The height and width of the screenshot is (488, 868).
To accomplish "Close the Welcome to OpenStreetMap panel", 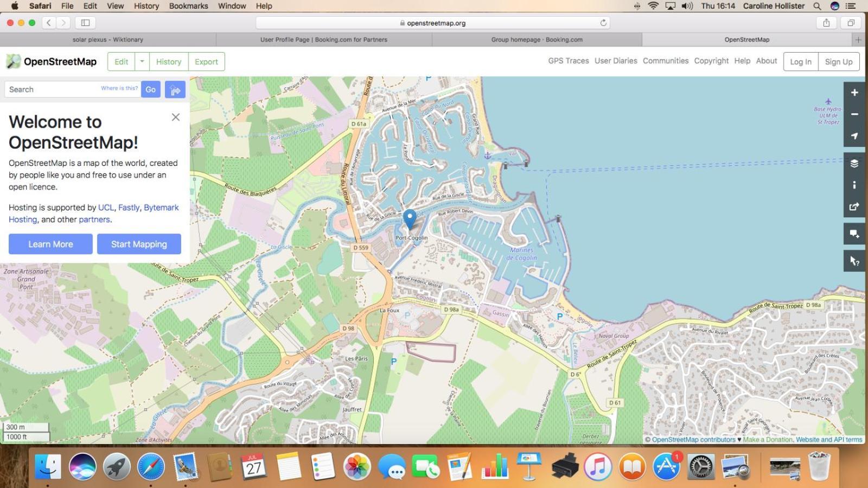I will coord(176,117).
